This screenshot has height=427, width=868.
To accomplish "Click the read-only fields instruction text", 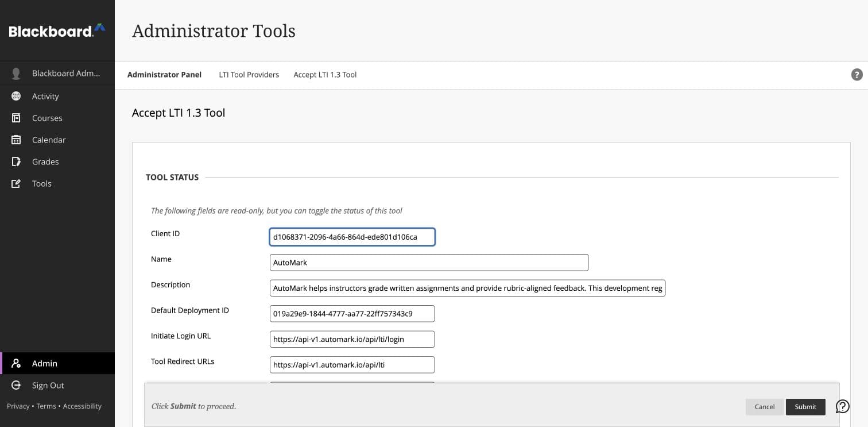I will coord(277,211).
